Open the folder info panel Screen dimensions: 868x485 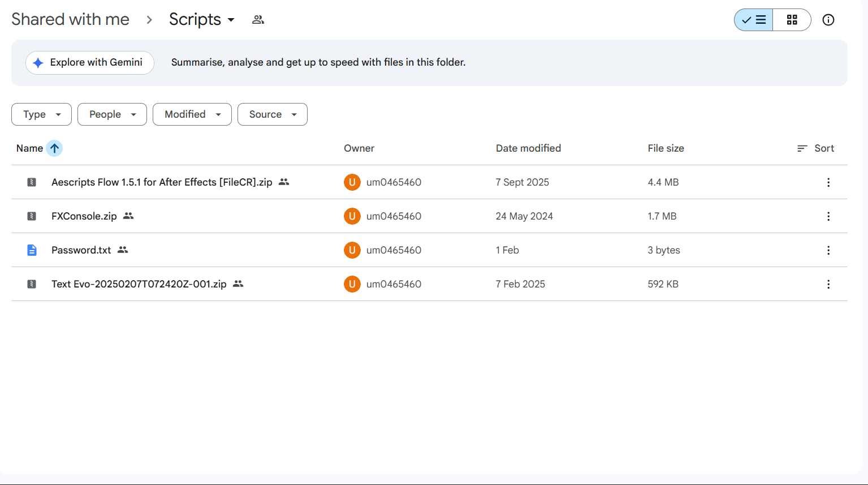tap(828, 19)
